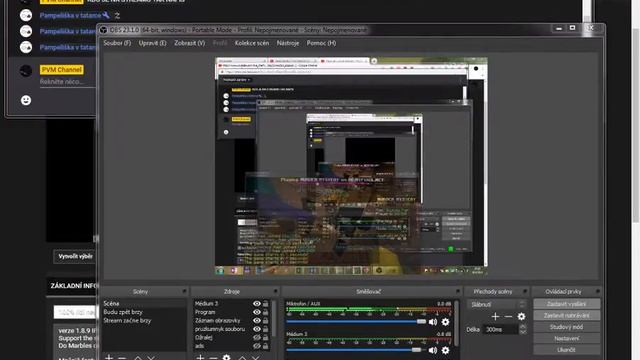The height and width of the screenshot is (360, 640).
Task: Hide the pruzkumnyk souboru source
Action: click(257, 329)
